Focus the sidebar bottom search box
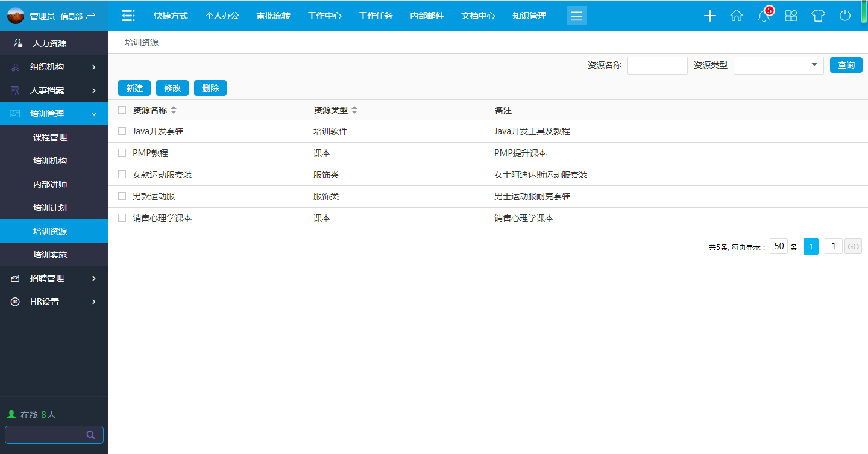Image resolution: width=868 pixels, height=454 pixels. pyautogui.click(x=54, y=435)
